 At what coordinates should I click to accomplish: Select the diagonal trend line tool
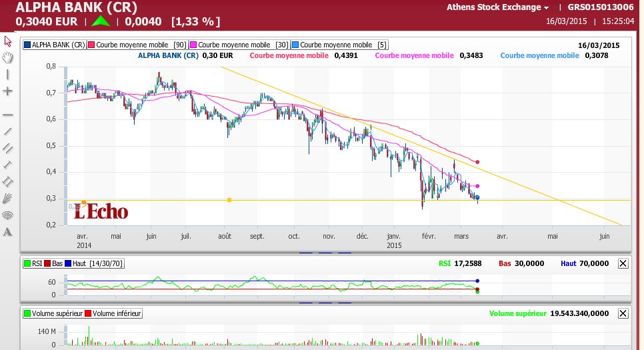coord(8,131)
